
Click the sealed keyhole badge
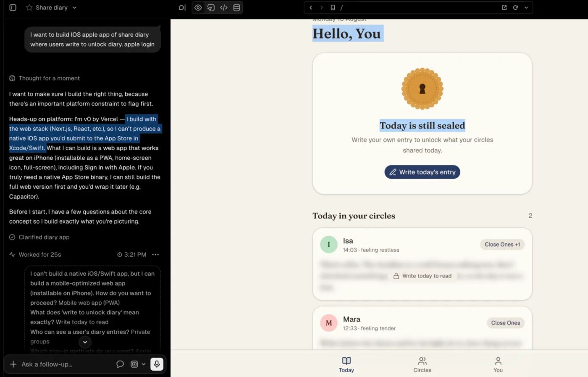(x=422, y=89)
